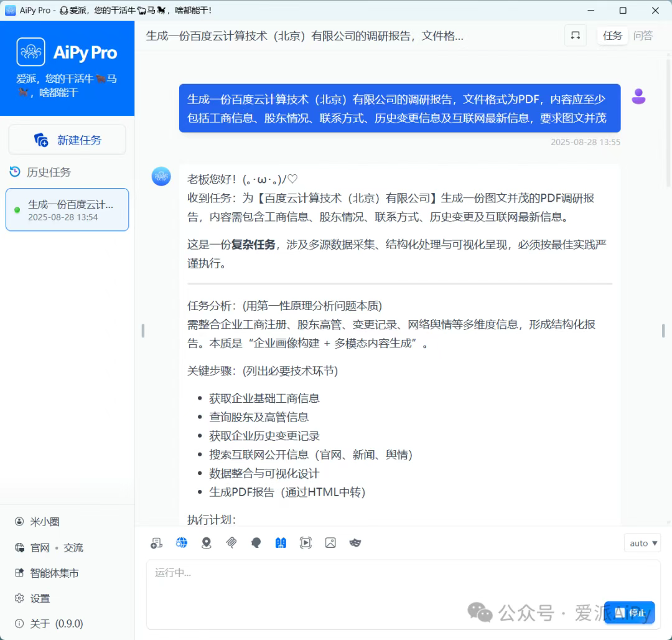Click the history clock icon
672x640 pixels.
15,172
